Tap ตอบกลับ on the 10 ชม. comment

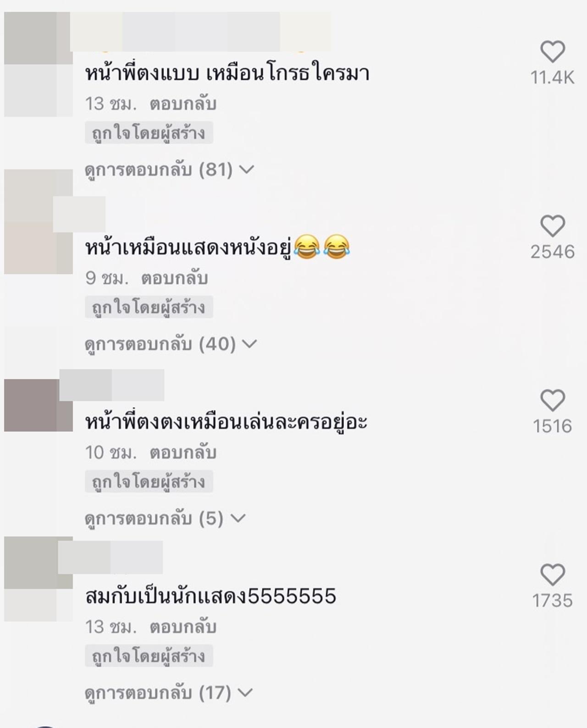point(183,452)
